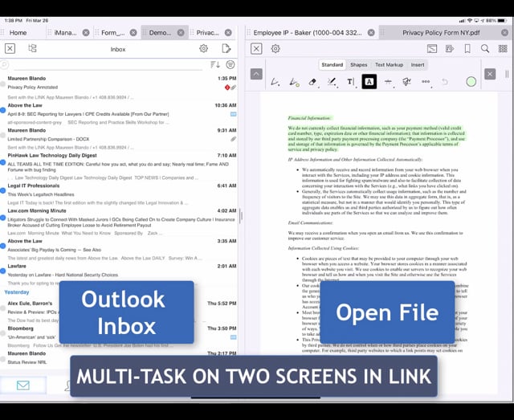514x420 pixels.
Task: Open the more tools ellipsis
Action: tap(426, 82)
